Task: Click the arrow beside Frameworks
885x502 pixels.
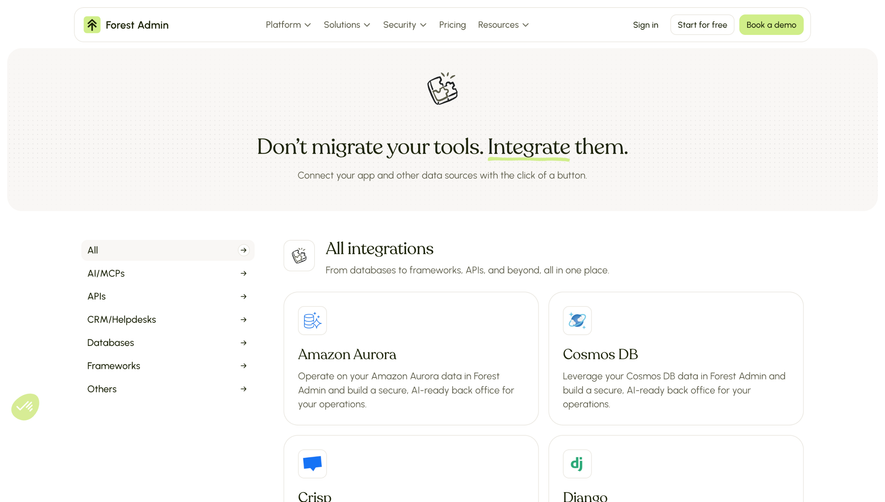Action: pos(243,366)
